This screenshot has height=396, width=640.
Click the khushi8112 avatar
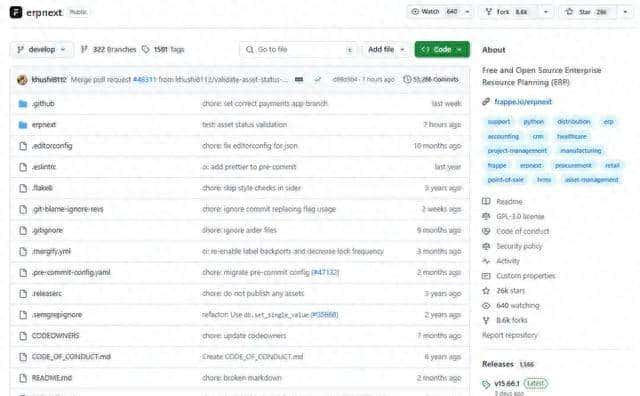(x=22, y=80)
